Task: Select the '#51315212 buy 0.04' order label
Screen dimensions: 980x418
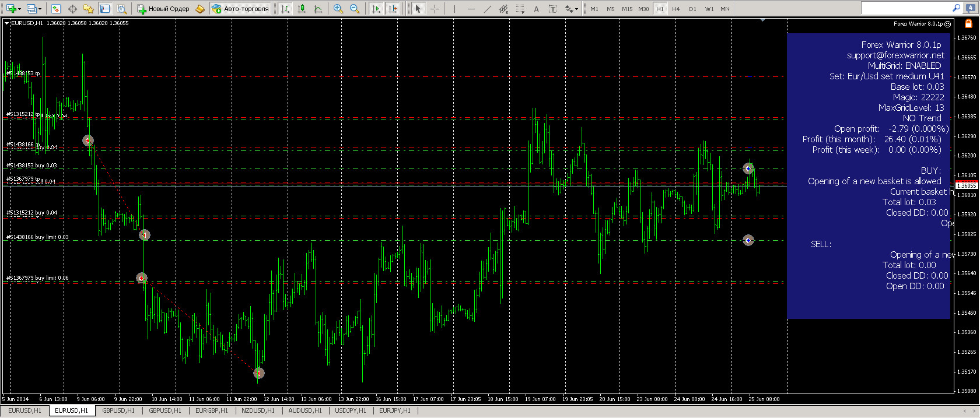Action: point(32,213)
